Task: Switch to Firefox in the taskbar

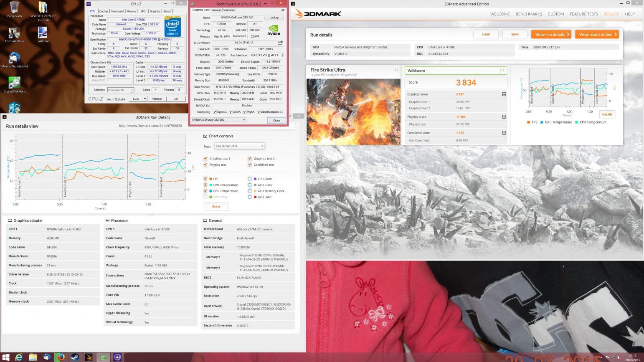Action: [61, 357]
